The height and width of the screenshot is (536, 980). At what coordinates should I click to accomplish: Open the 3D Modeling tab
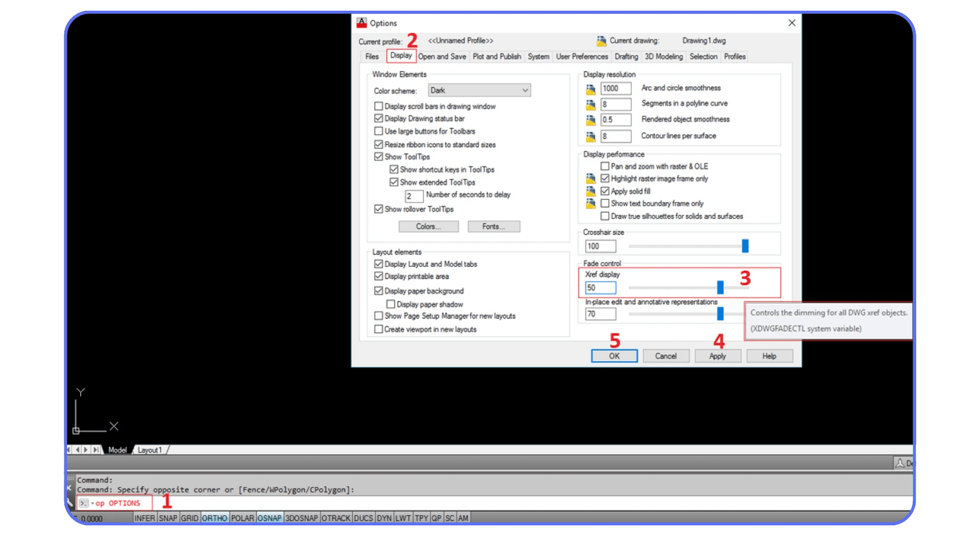pos(664,57)
